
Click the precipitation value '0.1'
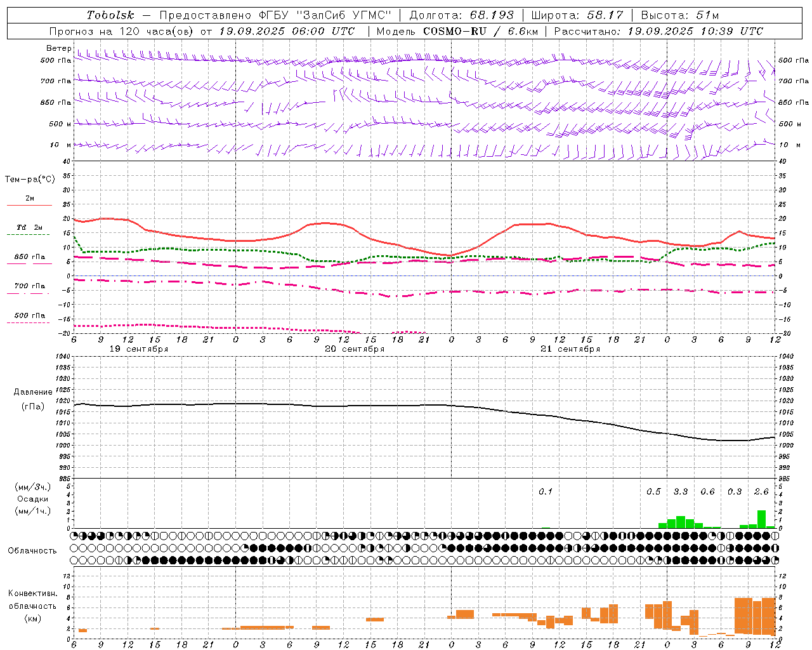click(546, 491)
